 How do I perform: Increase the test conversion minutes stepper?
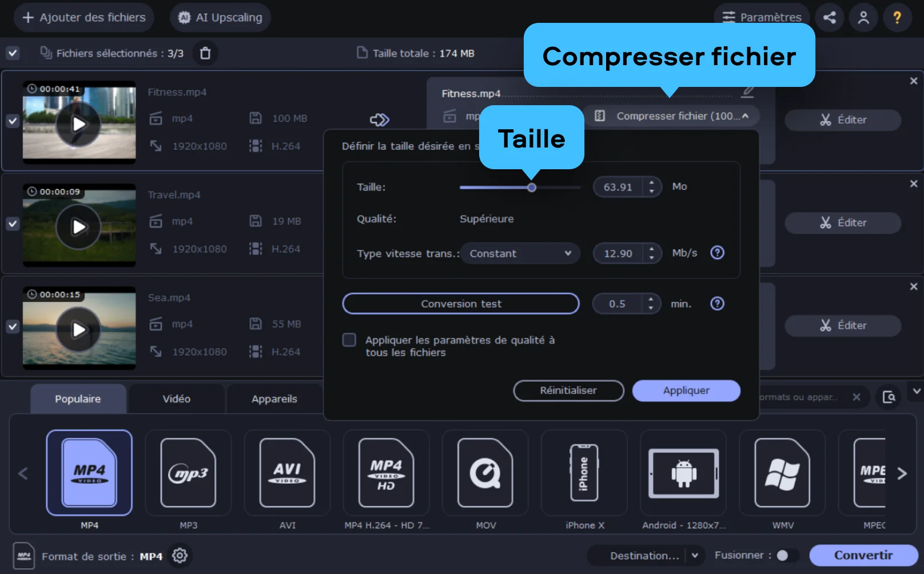[651, 299]
